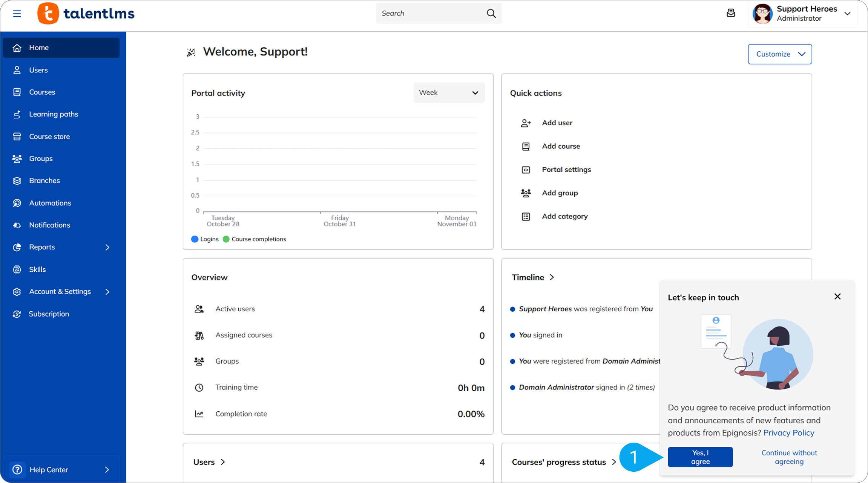Click the search magnifier icon
Screen dimensions: 868x483
point(491,14)
